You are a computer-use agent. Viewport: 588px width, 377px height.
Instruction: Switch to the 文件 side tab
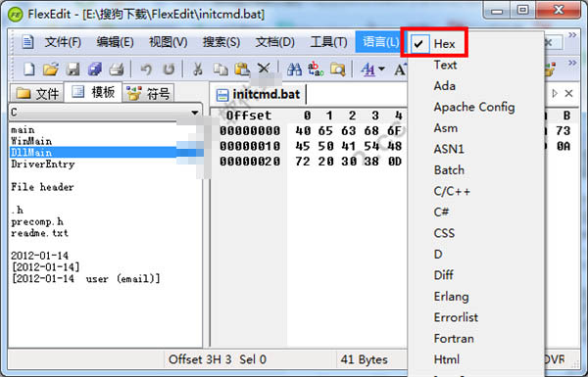click(x=37, y=93)
